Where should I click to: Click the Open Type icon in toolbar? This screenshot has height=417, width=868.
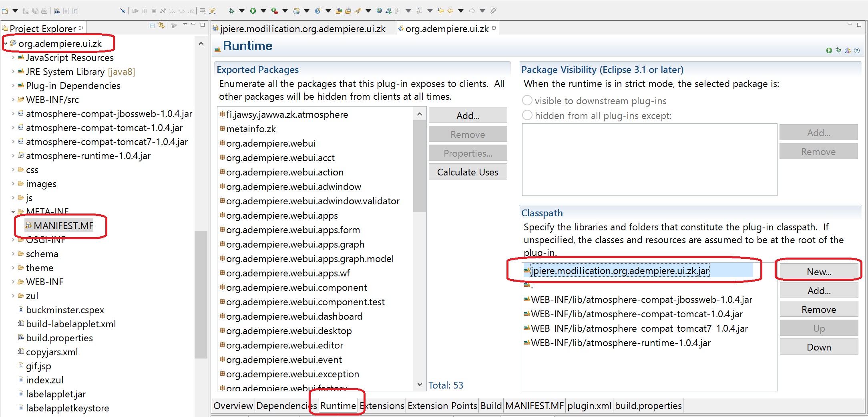[x=339, y=11]
